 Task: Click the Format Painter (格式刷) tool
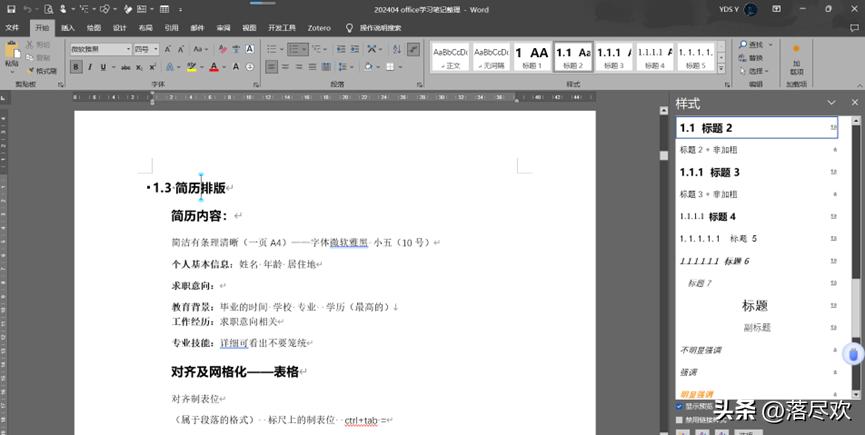45,71
